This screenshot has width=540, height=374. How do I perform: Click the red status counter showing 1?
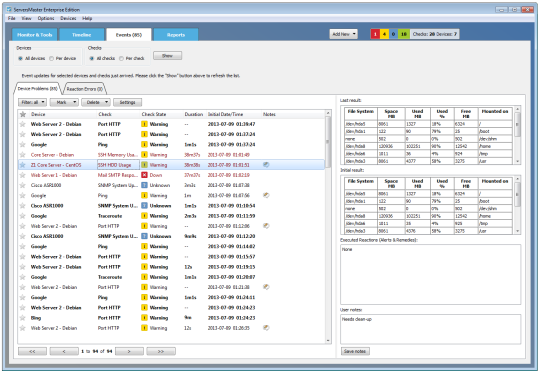375,34
